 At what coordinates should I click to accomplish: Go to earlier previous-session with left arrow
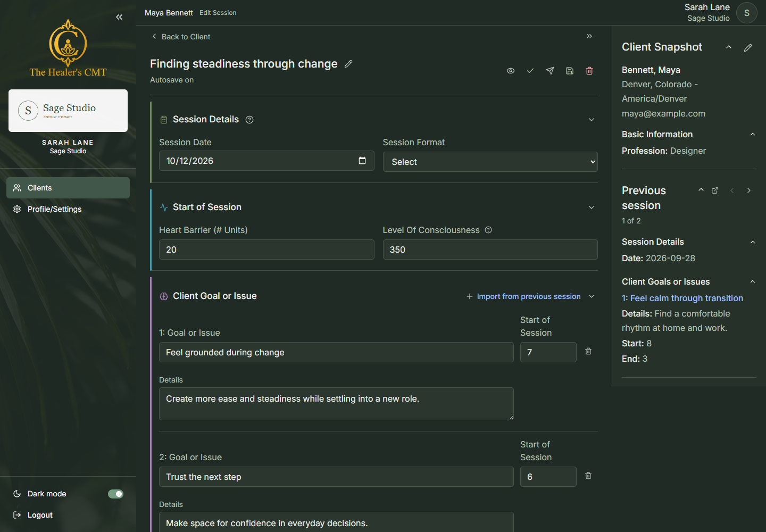tap(732, 190)
